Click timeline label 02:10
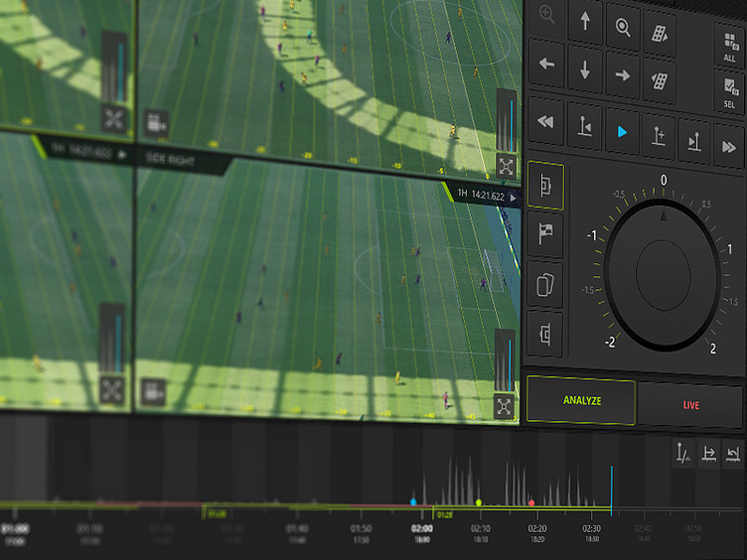Viewport: 747px width, 560px height. pyautogui.click(x=481, y=528)
